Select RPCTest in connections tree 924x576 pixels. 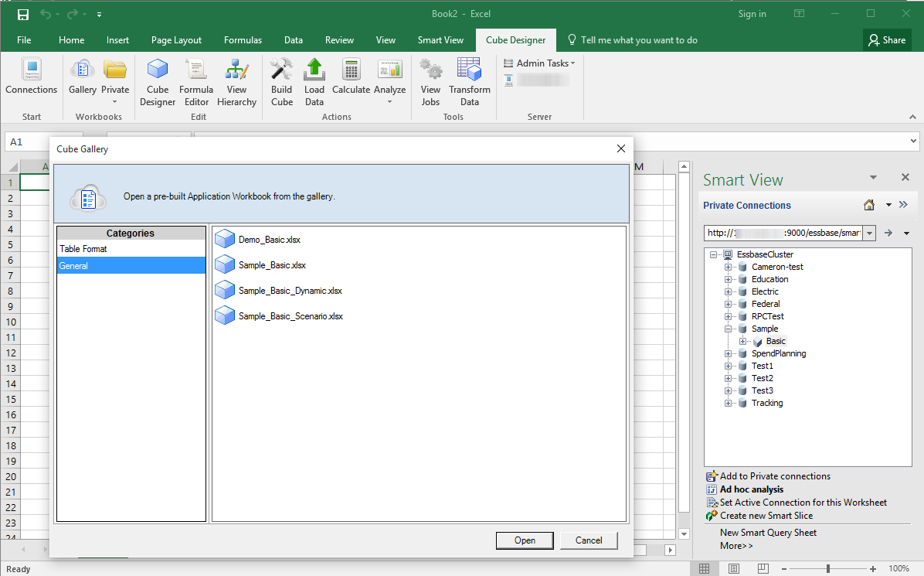tap(768, 316)
